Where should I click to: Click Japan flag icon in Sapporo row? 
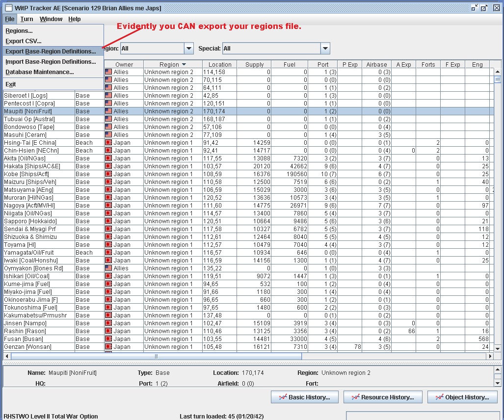[x=108, y=221]
